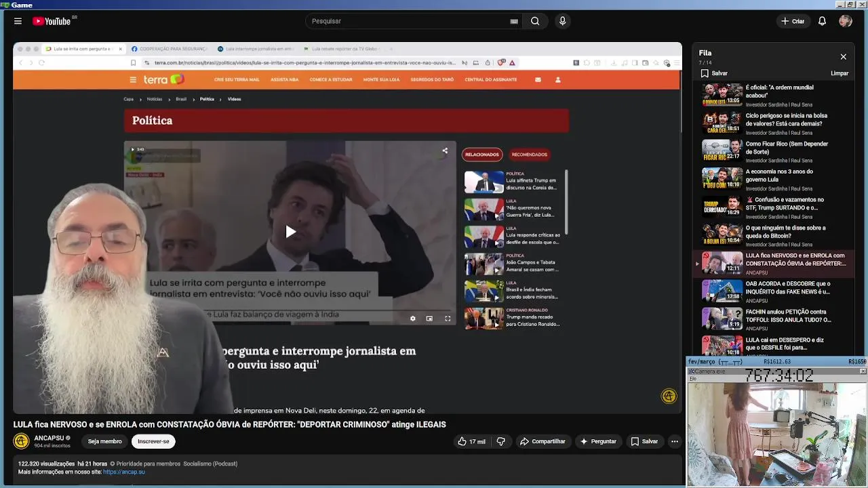Open COMECE A ESTUDAR menu item
Viewport: 868px width, 488px height.
[x=331, y=79]
